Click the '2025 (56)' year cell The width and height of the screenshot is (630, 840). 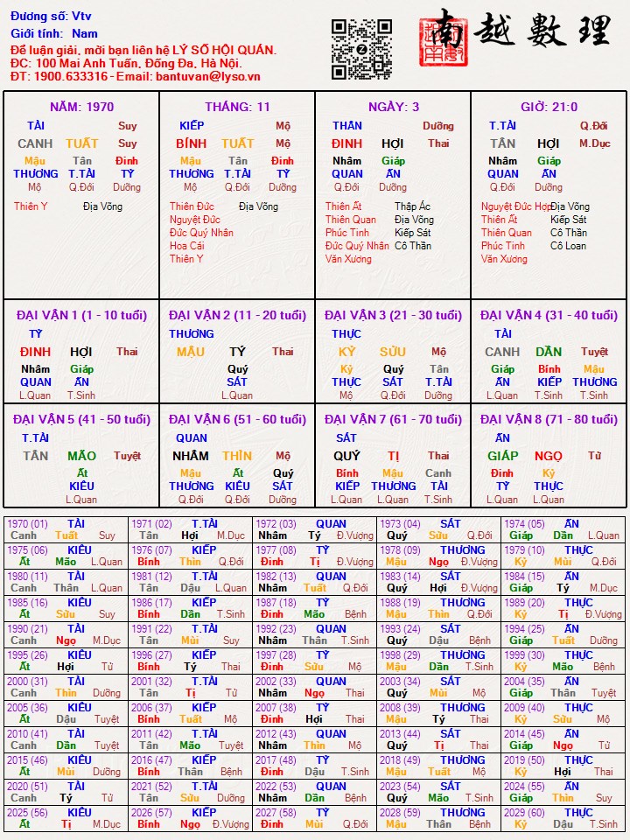coord(67,819)
